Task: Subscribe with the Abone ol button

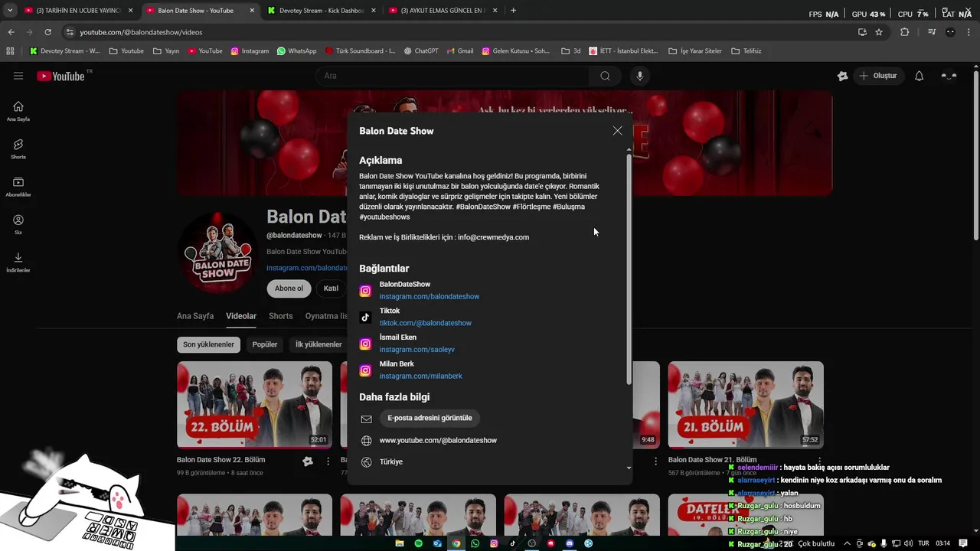Action: pos(289,289)
